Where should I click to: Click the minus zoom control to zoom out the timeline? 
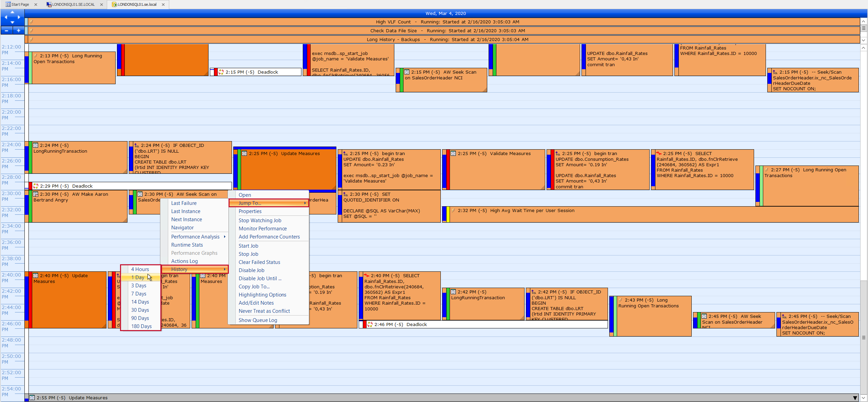(6, 30)
